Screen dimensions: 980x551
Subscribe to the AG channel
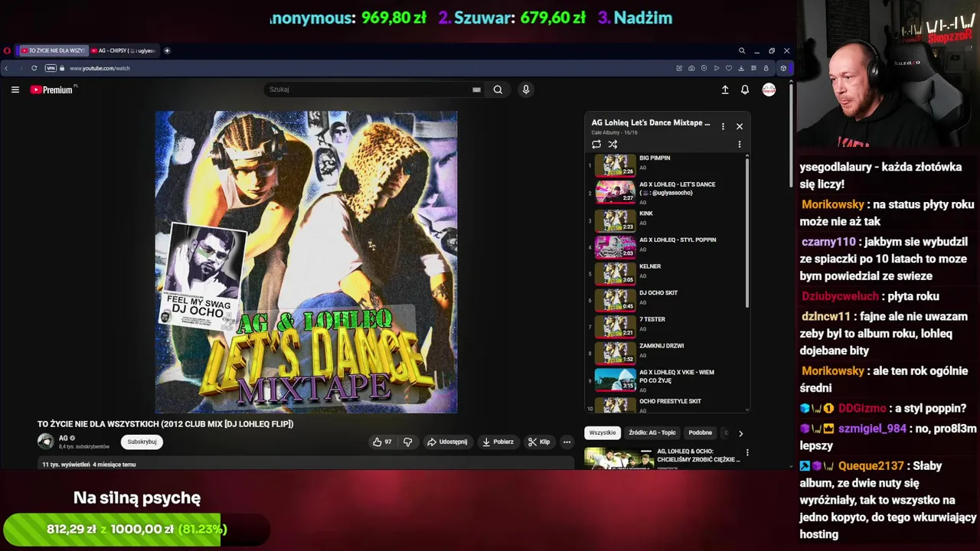coord(142,442)
